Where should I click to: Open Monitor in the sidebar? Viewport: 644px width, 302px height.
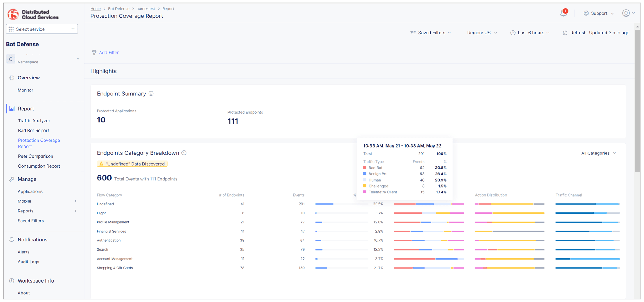tap(25, 90)
